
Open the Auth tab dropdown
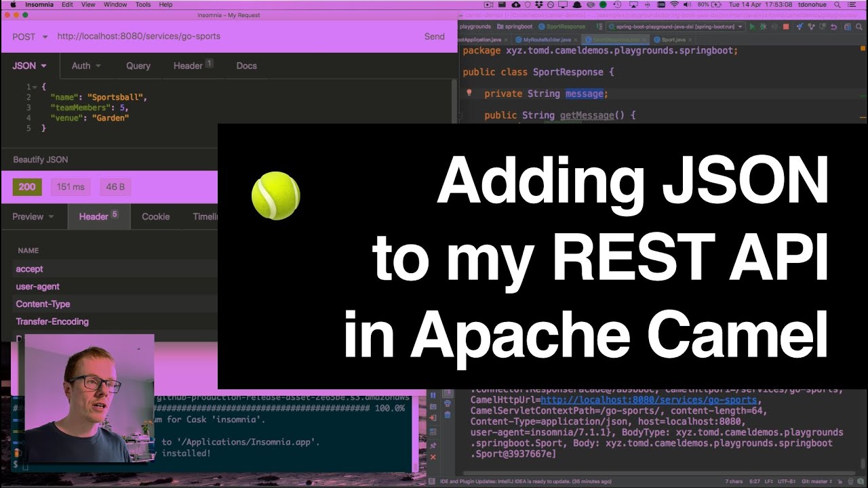coord(86,66)
